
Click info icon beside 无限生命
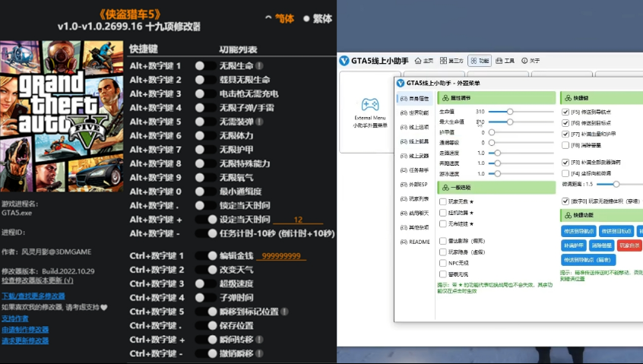click(x=259, y=65)
